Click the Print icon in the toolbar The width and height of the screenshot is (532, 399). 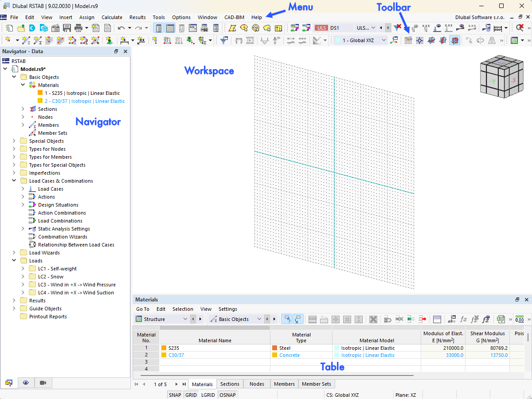78,28
